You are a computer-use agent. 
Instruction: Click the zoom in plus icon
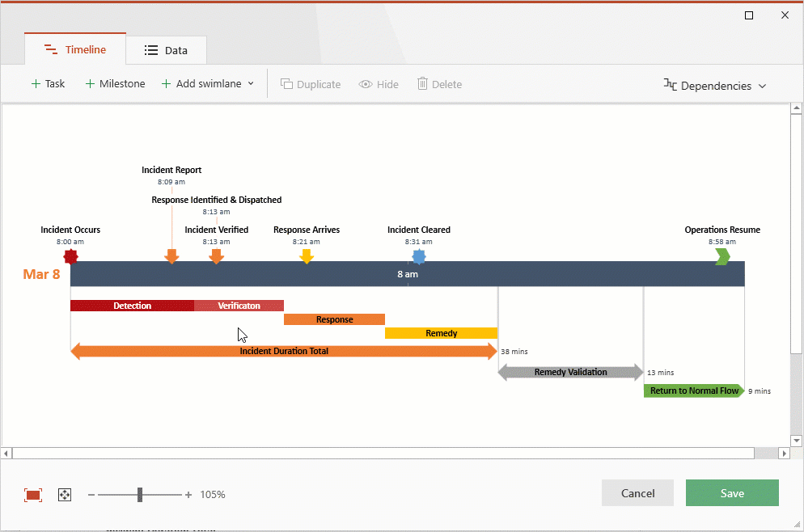188,494
